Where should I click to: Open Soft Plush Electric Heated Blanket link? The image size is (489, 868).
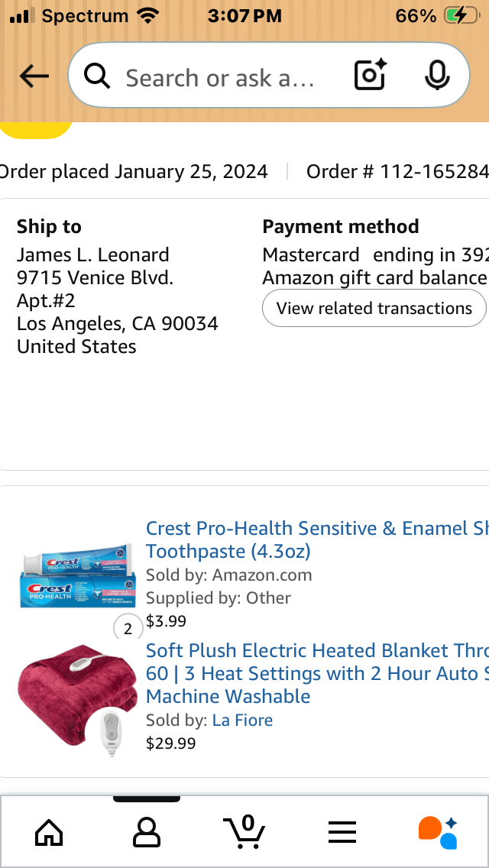point(317,673)
